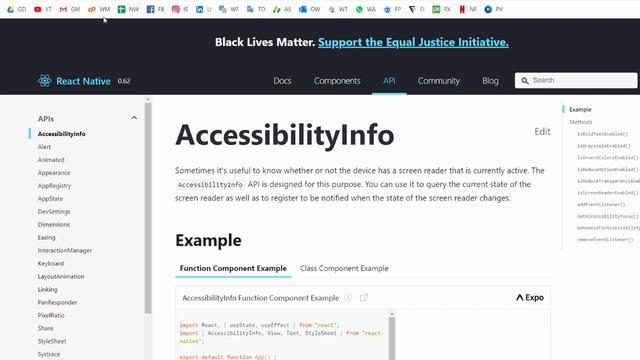640x360 pixels.
Task: Jump to addEventListener() in outline
Action: point(601,204)
